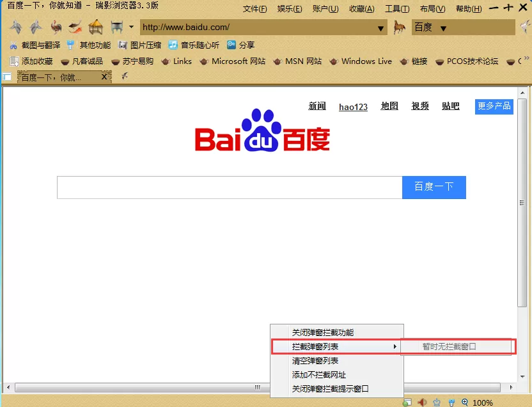The width and height of the screenshot is (532, 407).
Task: Open the 其他功能 tools item
Action: 88,45
